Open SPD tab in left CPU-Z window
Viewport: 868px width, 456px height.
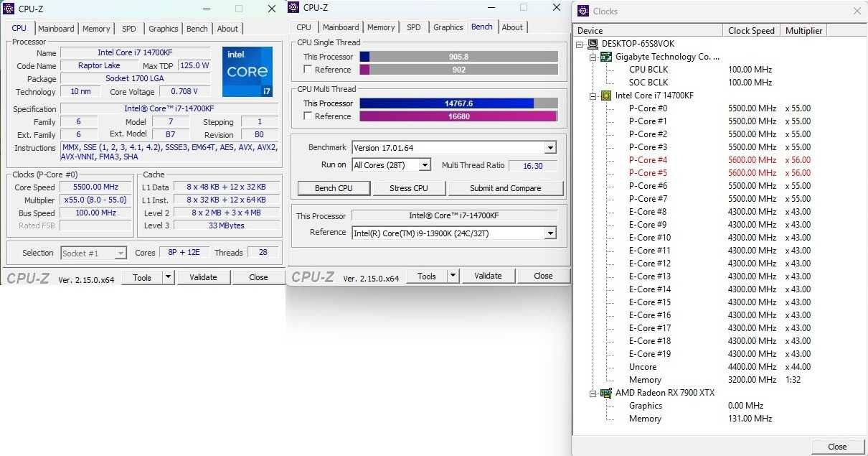pyautogui.click(x=128, y=29)
